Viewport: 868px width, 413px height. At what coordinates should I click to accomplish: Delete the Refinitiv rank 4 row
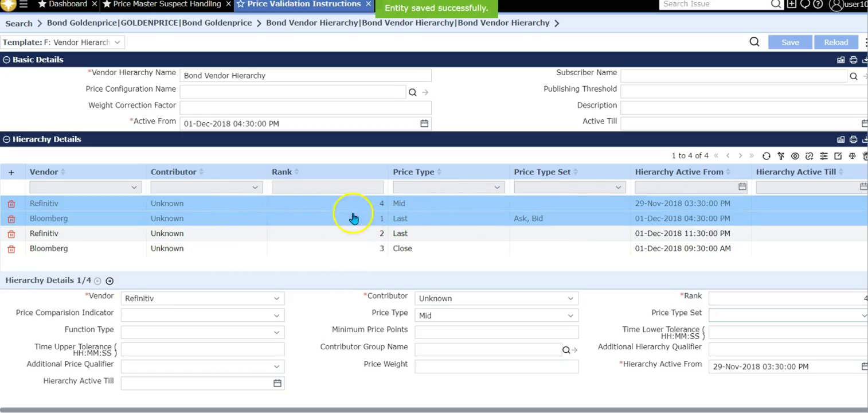pyautogui.click(x=11, y=204)
